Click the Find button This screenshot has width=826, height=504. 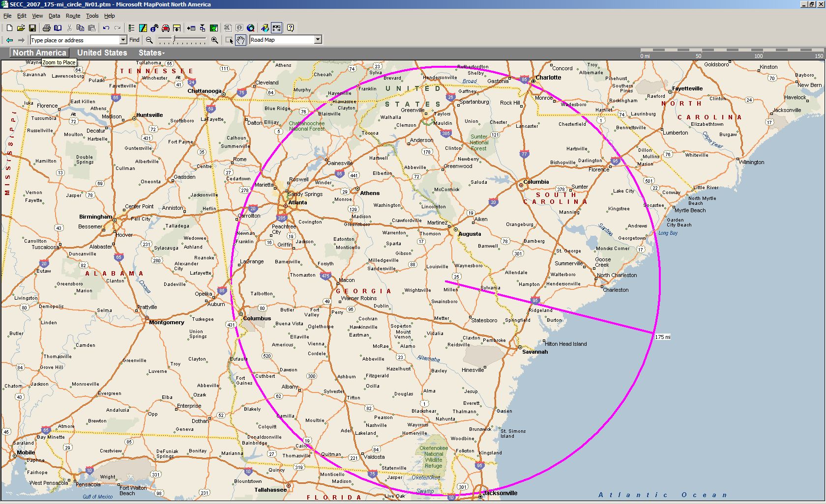coord(134,40)
